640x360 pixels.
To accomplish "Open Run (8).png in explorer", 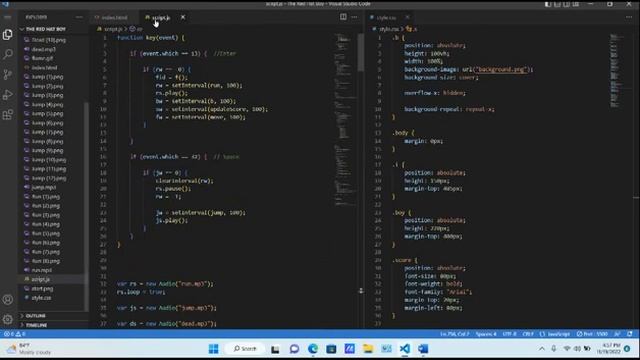I will point(46,261).
